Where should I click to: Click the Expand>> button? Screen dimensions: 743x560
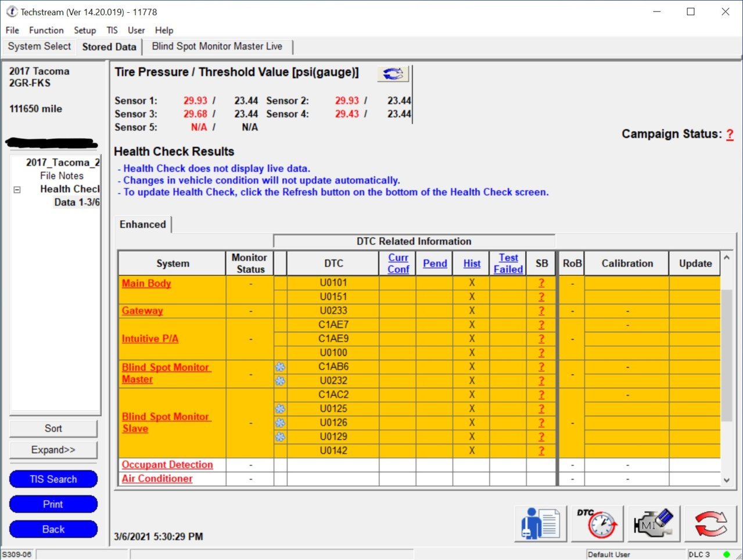pos(53,450)
